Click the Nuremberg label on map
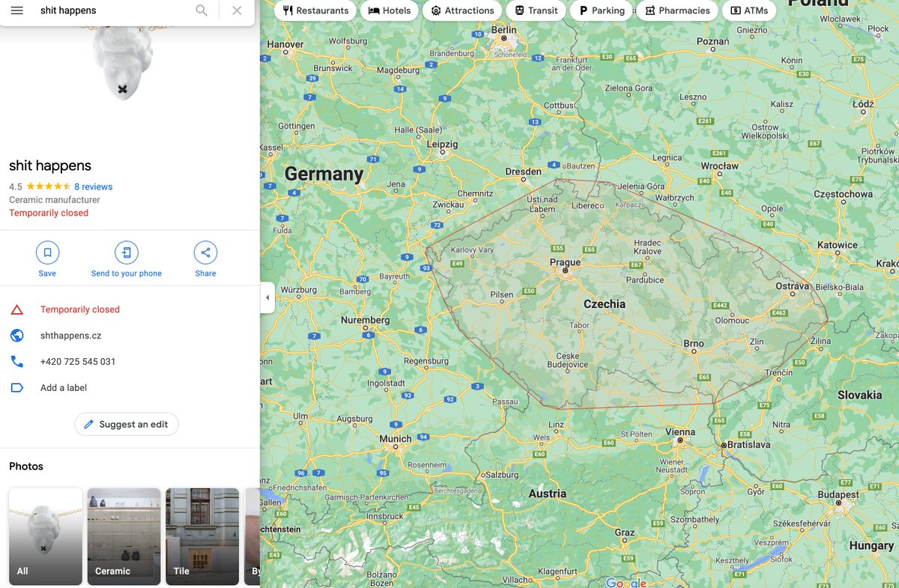 (x=366, y=320)
